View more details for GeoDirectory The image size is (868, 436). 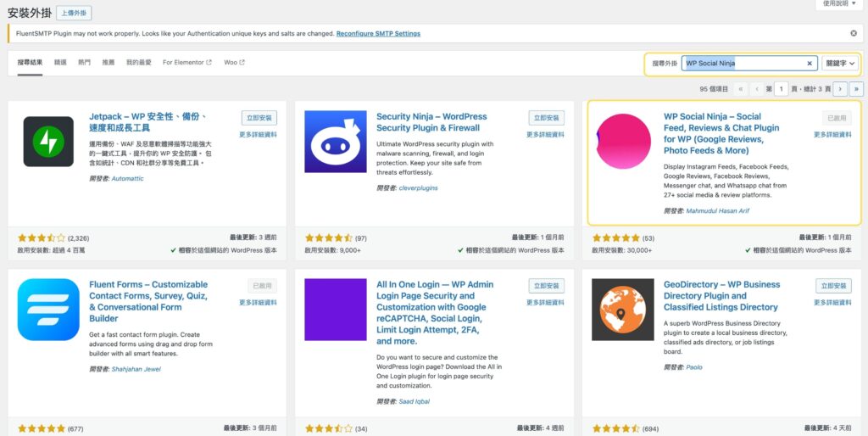pyautogui.click(x=832, y=303)
